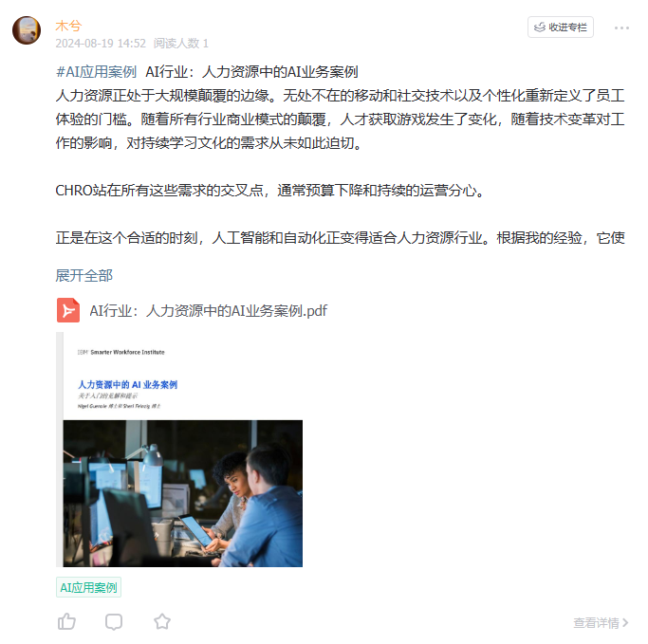Open comments via speech bubble icon
Screen dimensions: 648x644
(114, 621)
